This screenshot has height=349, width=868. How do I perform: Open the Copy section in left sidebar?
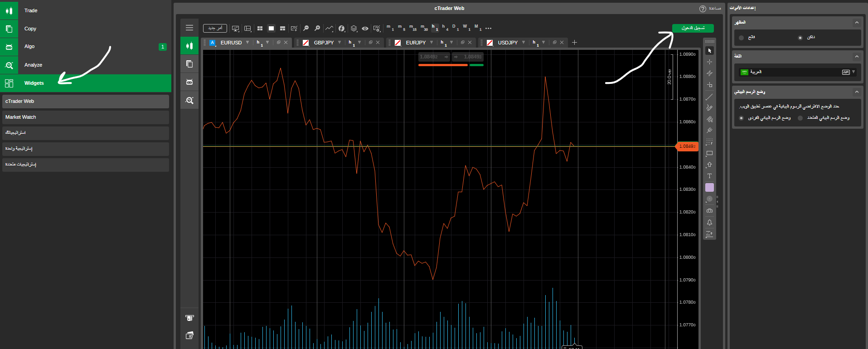[86, 29]
